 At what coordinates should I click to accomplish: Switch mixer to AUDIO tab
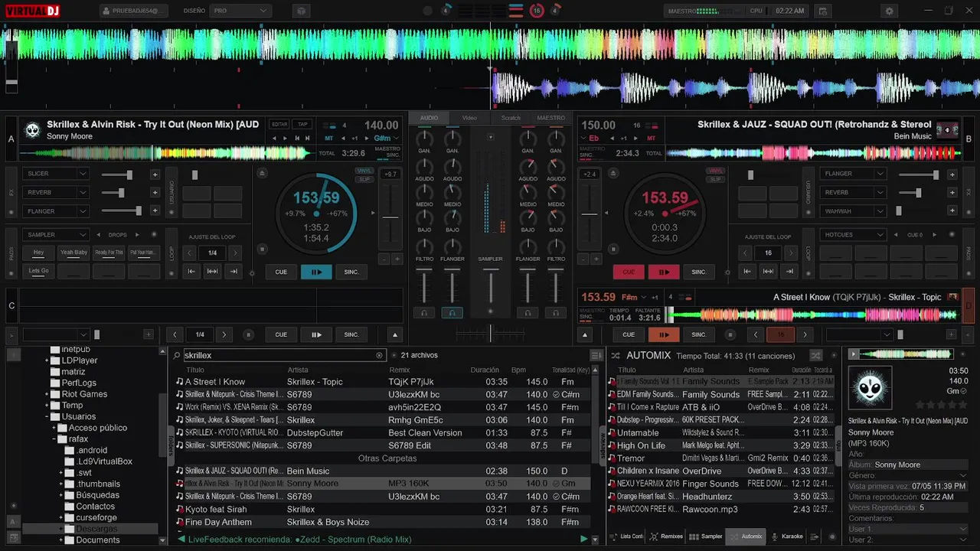[429, 118]
